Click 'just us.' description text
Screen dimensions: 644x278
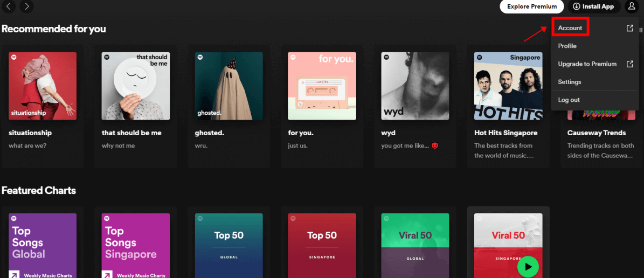coord(298,146)
